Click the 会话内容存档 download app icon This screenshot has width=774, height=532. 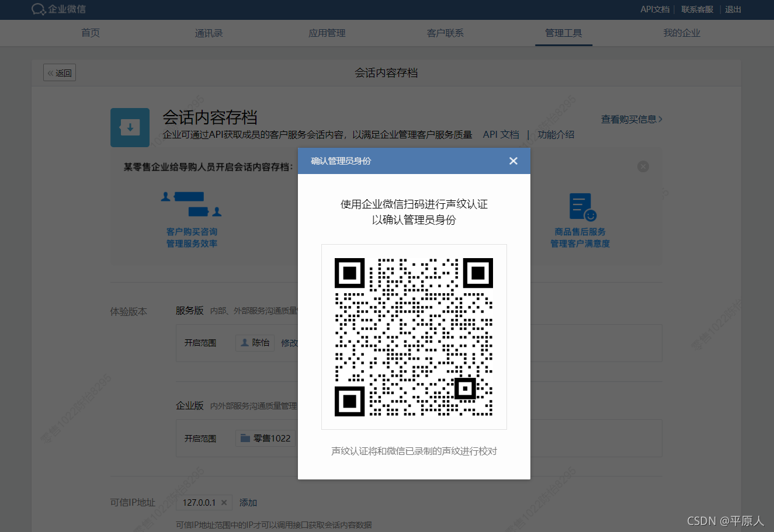click(x=130, y=127)
